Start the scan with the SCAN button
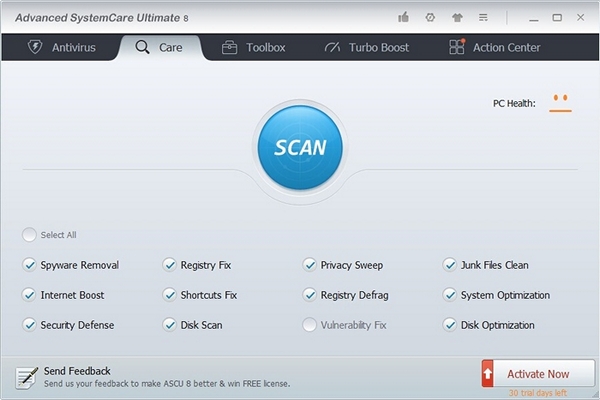The height and width of the screenshot is (400, 600). pyautogui.click(x=300, y=147)
